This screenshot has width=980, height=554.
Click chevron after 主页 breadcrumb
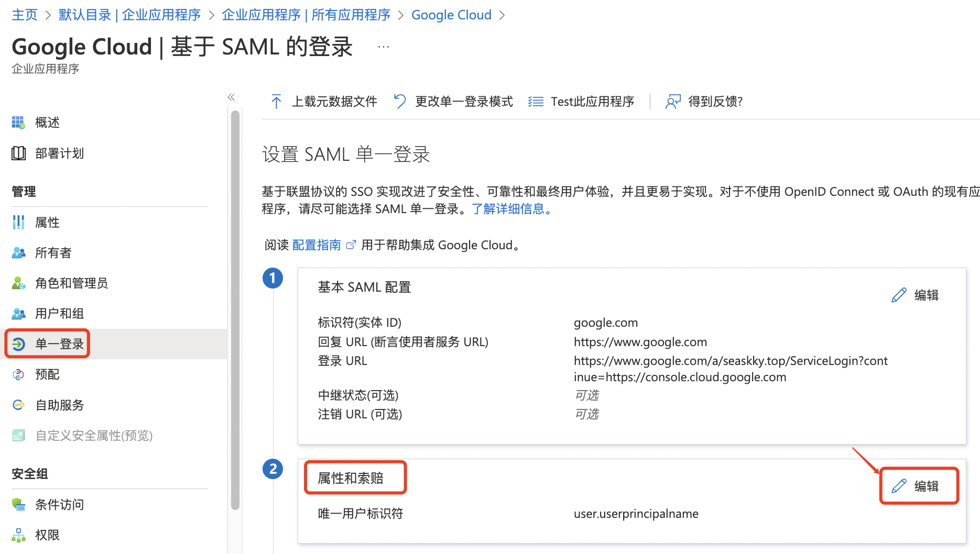[48, 15]
